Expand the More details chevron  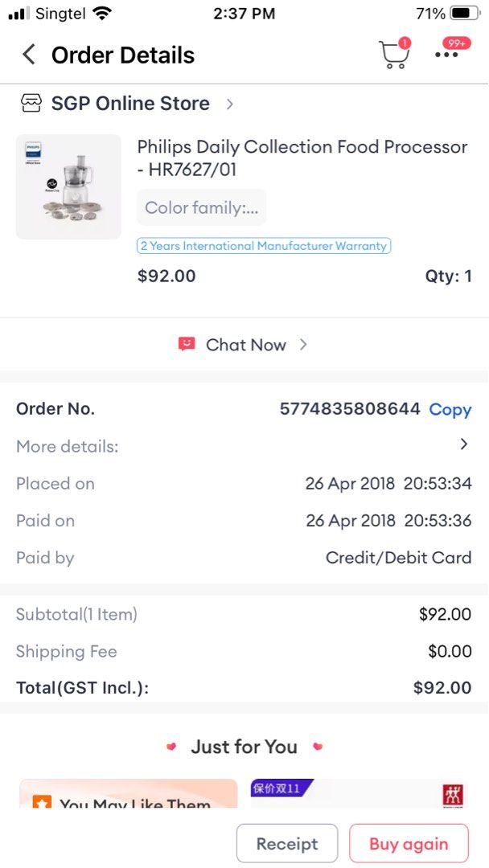pyautogui.click(x=463, y=444)
